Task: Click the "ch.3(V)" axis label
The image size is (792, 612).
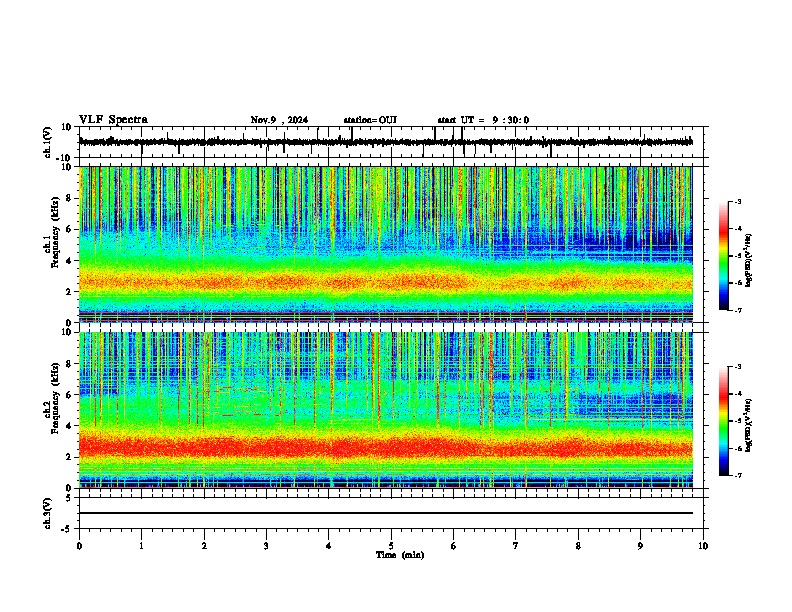Action: click(48, 513)
